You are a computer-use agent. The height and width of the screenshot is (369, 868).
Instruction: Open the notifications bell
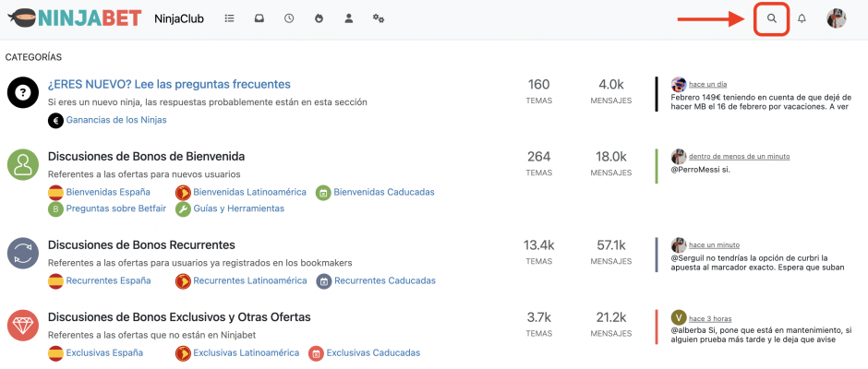point(802,18)
